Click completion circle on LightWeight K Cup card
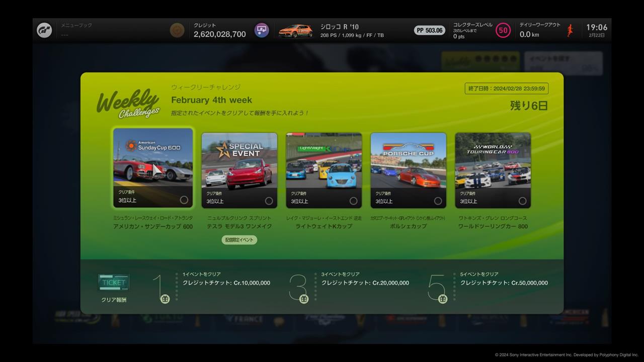This screenshot has height=362, width=644. point(354,201)
